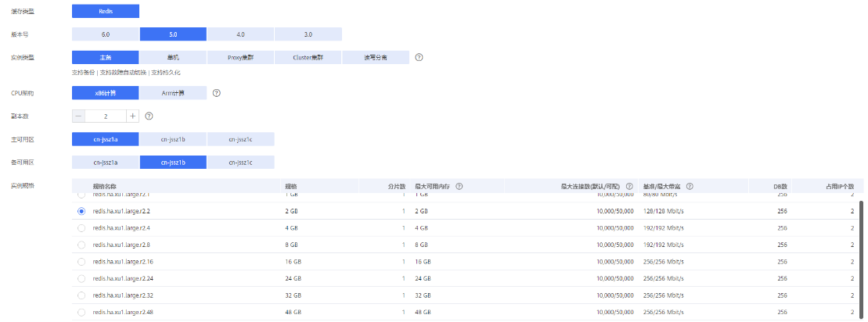Set standby zone to cn-jssz1a
868x322 pixels.
coord(106,163)
